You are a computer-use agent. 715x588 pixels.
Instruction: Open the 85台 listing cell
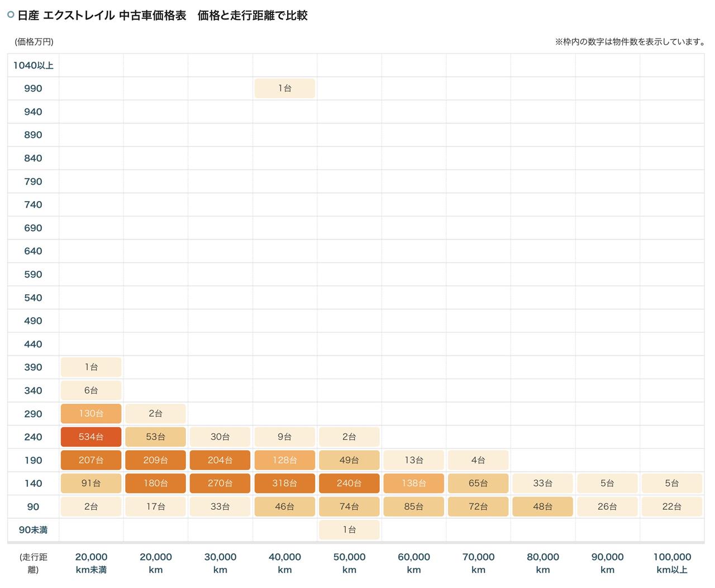(414, 506)
